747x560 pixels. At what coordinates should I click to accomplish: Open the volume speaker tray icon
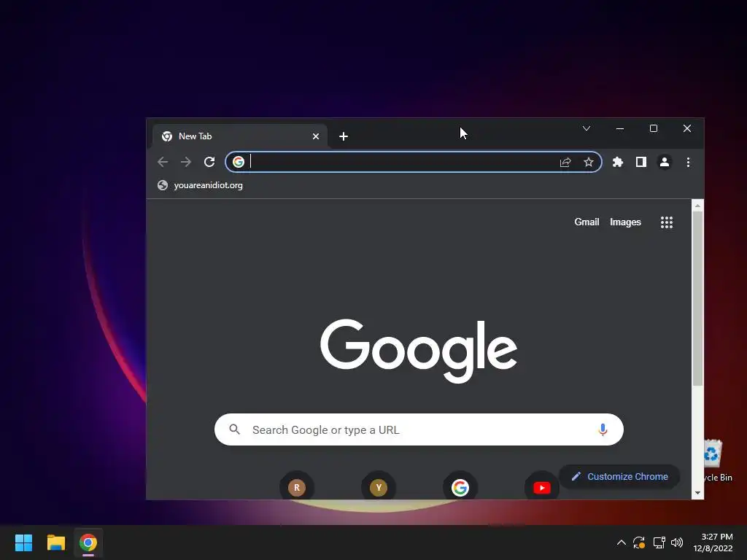tap(677, 542)
